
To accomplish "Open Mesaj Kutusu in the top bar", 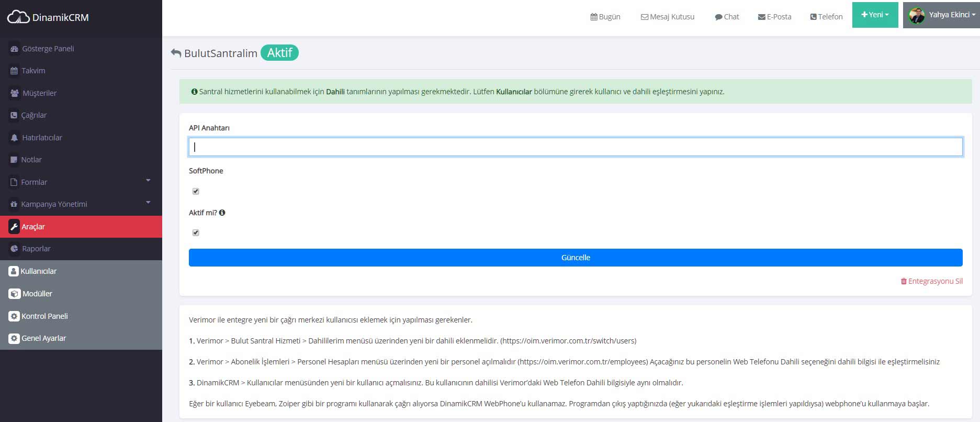I will [x=668, y=17].
